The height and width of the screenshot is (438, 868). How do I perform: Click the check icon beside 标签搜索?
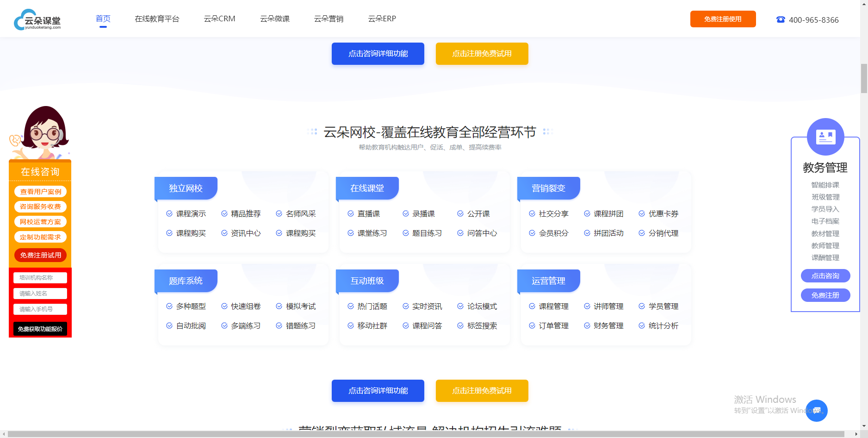pyautogui.click(x=460, y=325)
